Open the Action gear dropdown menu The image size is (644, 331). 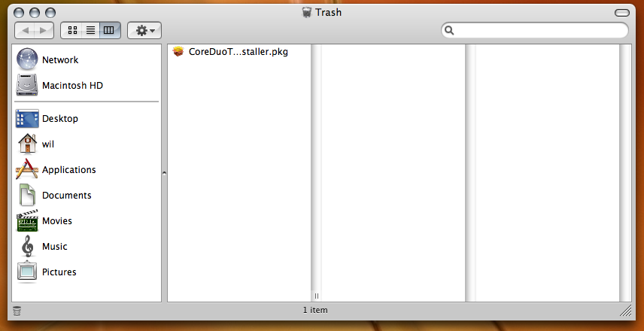(x=144, y=30)
